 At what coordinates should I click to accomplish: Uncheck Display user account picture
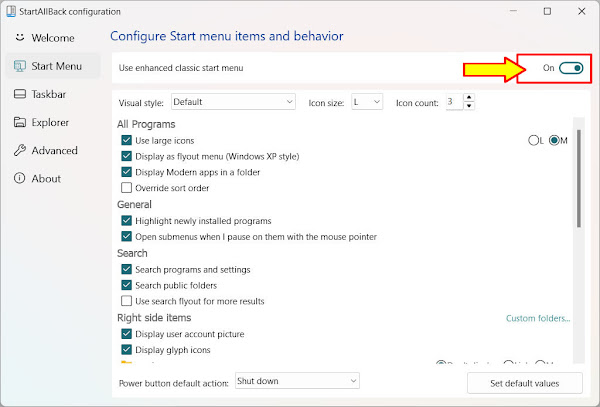click(x=126, y=334)
